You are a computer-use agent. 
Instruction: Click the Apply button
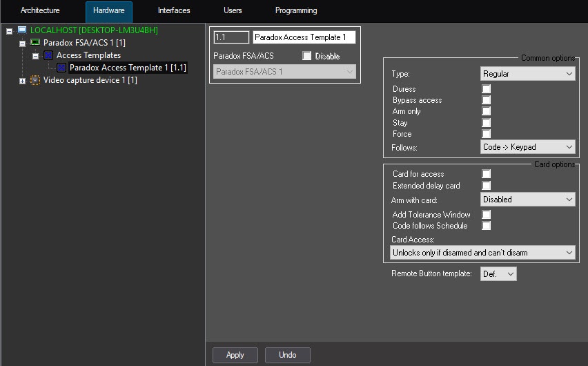click(235, 355)
